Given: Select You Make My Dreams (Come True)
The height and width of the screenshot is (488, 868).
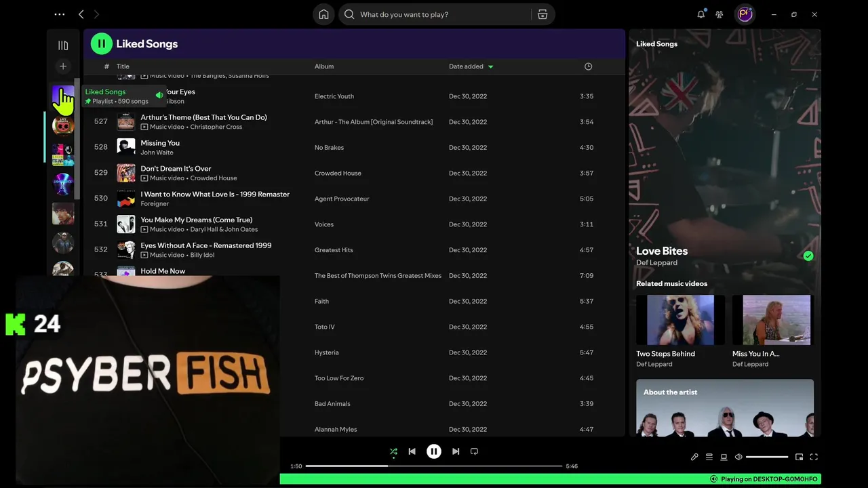Looking at the screenshot, I should tap(196, 220).
